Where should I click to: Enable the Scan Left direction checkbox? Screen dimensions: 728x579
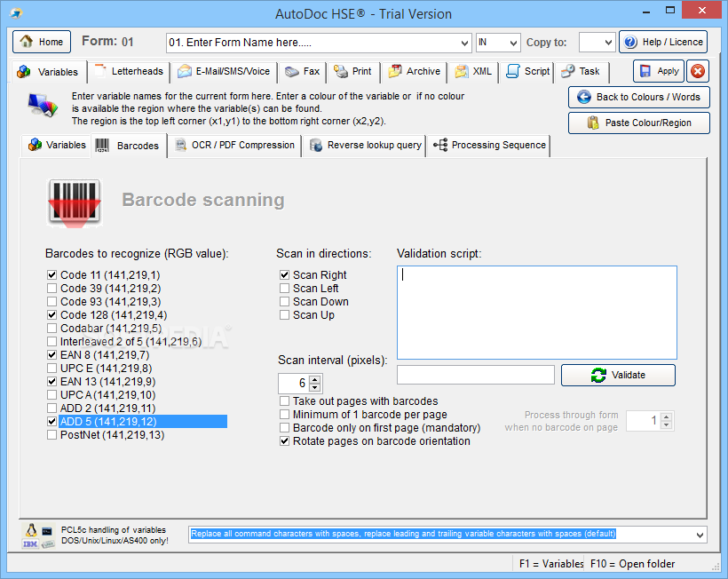(285, 289)
